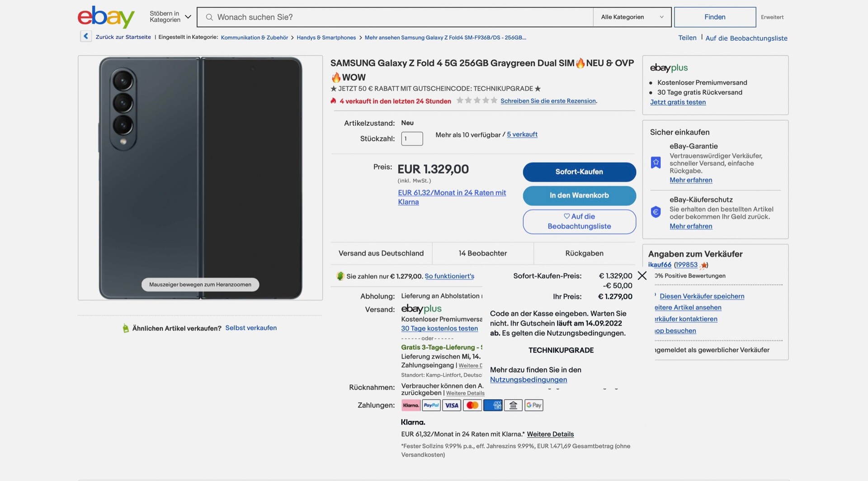The width and height of the screenshot is (868, 481).
Task: Switch to the Rückgaben tab
Action: pyautogui.click(x=584, y=253)
